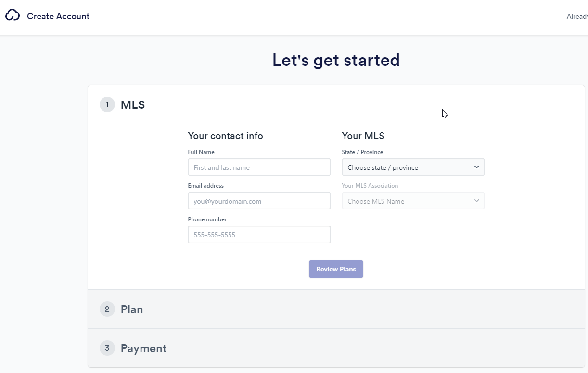Click the Your contact info heading

point(225,136)
